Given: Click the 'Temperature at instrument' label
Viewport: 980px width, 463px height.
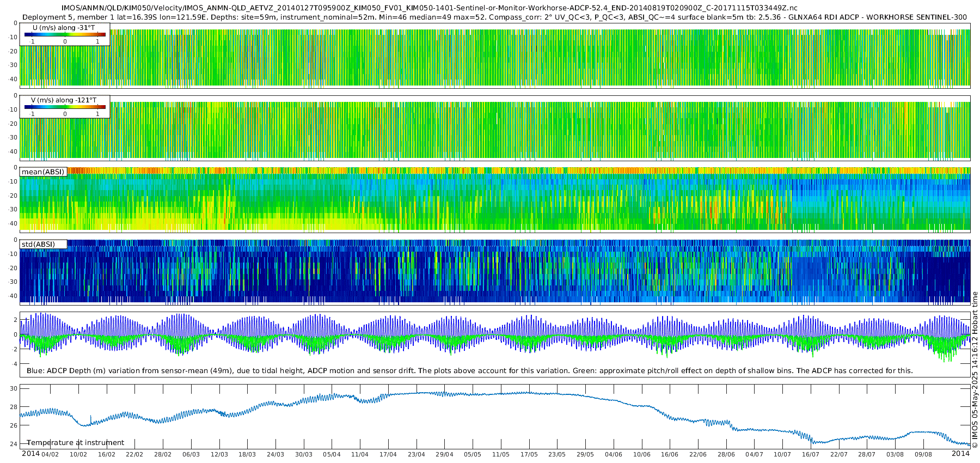Looking at the screenshot, I should point(76,442).
